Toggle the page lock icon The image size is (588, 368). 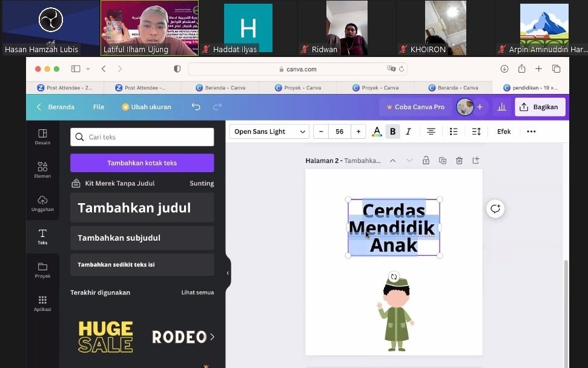(426, 161)
